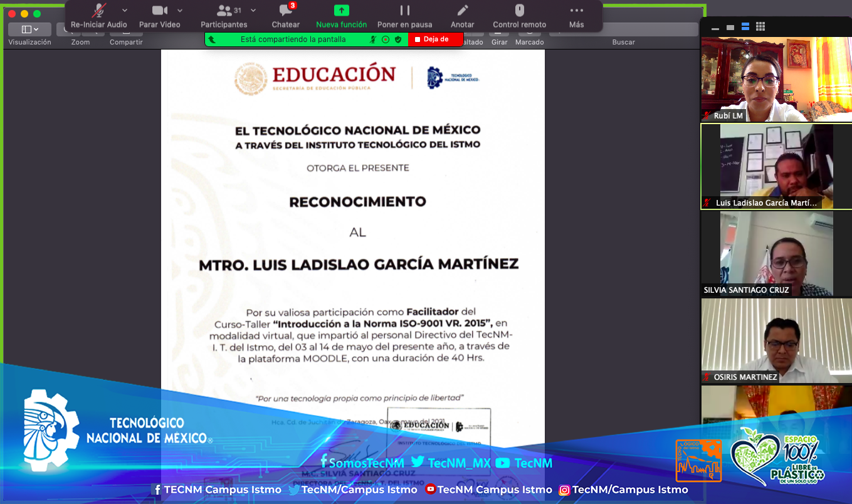The width and height of the screenshot is (852, 504).
Task: Click the EDUCACIÓN logo in document header
Action: [315, 78]
